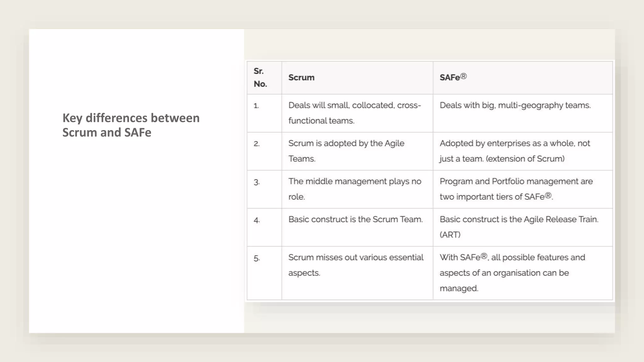The image size is (644, 362).
Task: Click 'Program and Portfolio management' cell
Action: point(516,189)
